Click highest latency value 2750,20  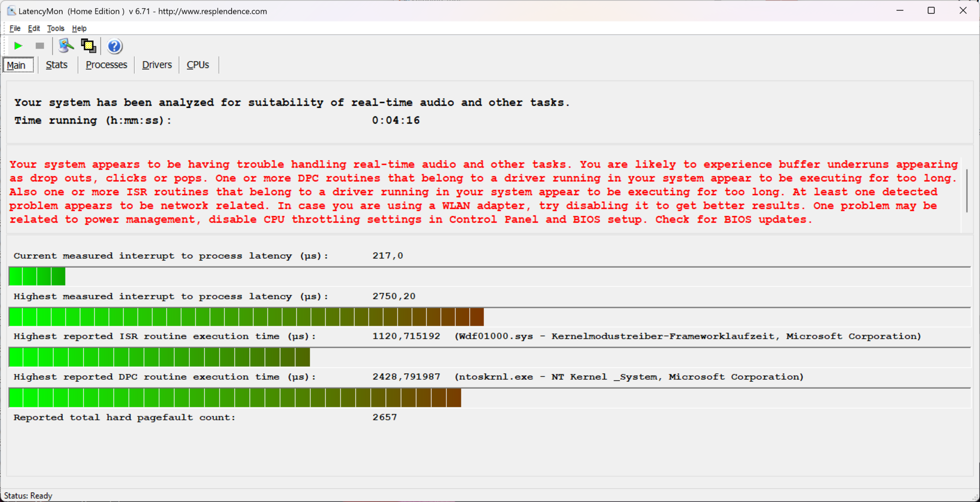tap(394, 296)
